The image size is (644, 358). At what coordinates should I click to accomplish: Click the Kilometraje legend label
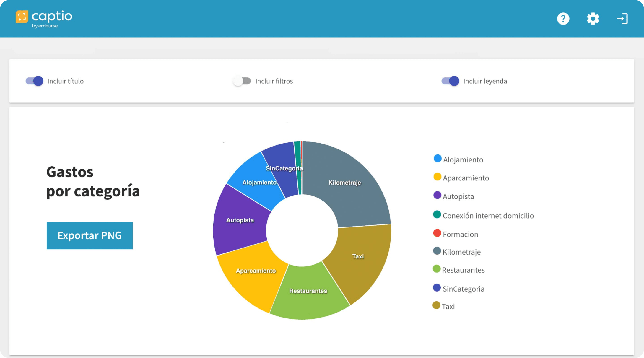[x=461, y=252]
